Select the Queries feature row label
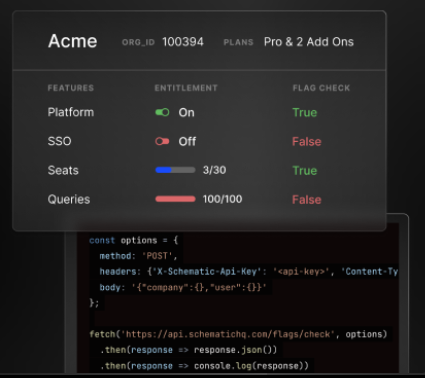The image size is (425, 378). [x=69, y=199]
